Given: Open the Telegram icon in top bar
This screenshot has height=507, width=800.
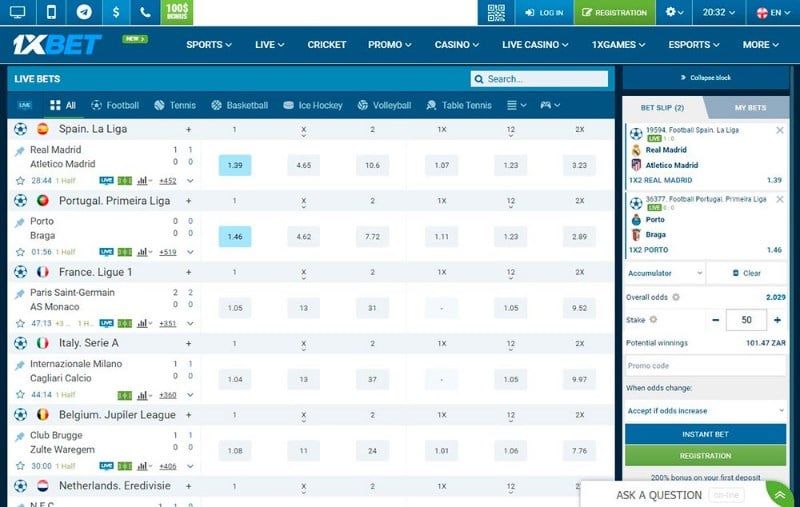Looking at the screenshot, I should pos(84,12).
